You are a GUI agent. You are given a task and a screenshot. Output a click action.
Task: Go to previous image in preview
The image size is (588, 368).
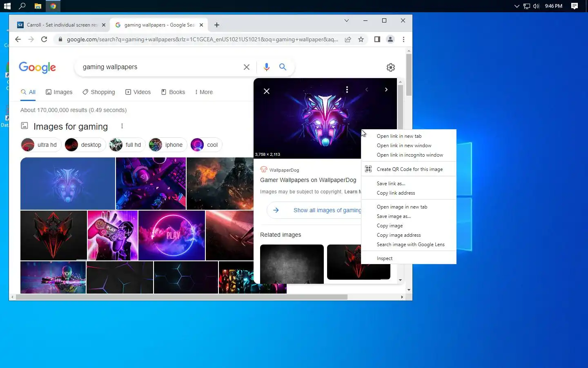point(367,90)
